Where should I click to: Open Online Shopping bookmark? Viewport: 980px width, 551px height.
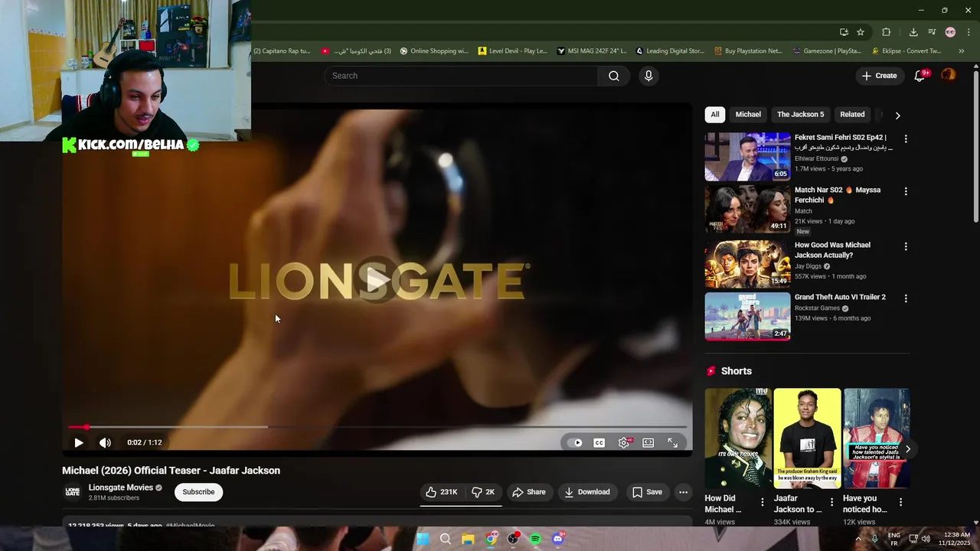tap(433, 51)
